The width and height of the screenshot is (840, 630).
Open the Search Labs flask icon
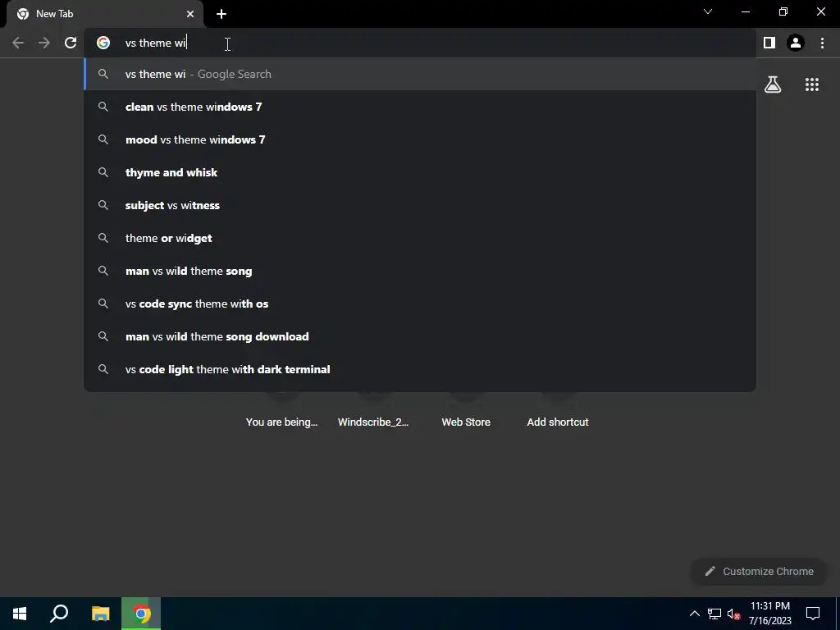[x=773, y=84]
